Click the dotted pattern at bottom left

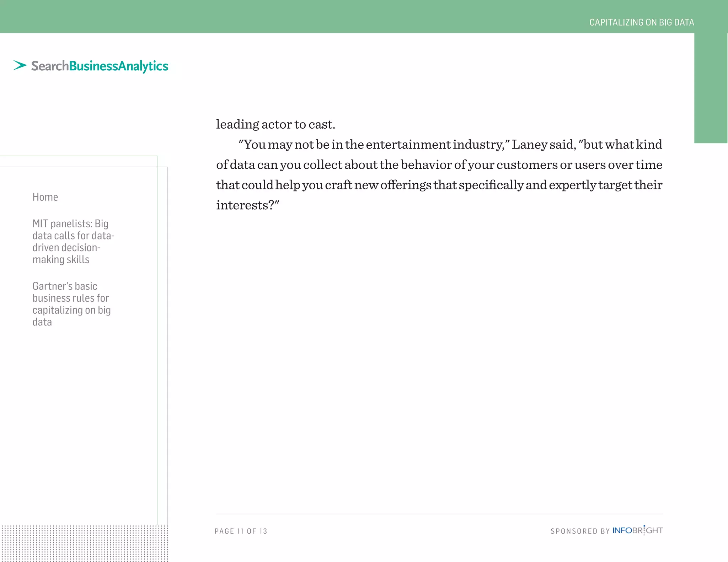click(x=84, y=543)
